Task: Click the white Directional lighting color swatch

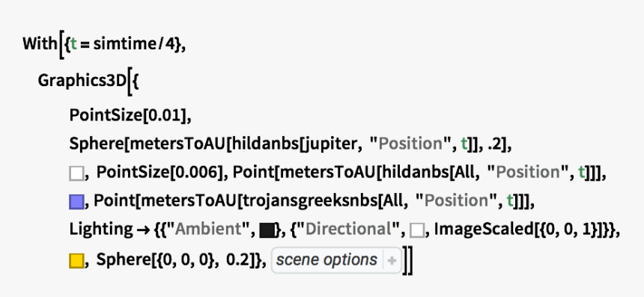Action: pos(417,230)
